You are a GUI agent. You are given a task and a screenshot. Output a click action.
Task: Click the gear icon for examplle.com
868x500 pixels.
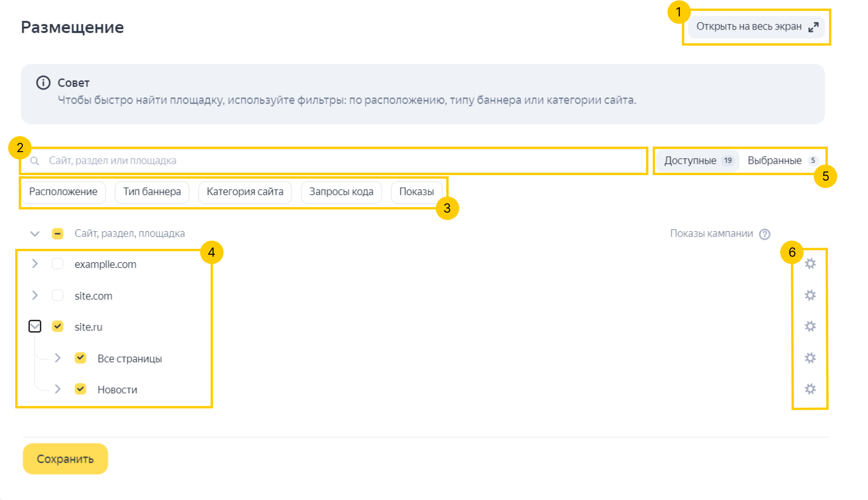(x=810, y=264)
